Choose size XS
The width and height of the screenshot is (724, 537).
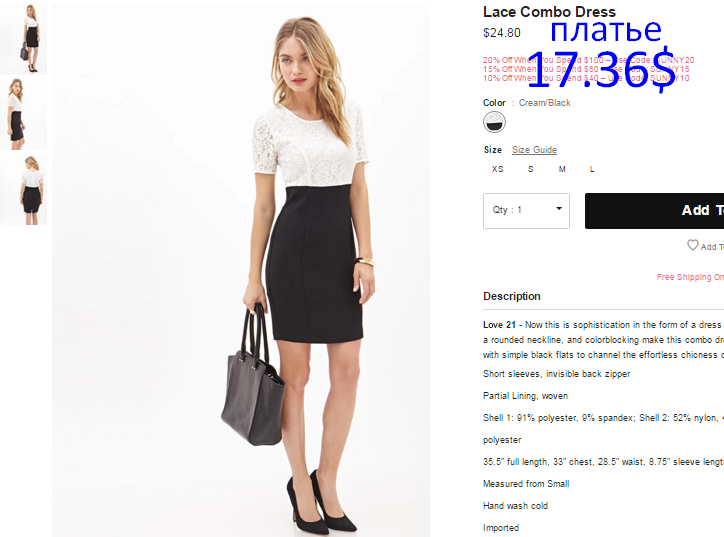[497, 169]
